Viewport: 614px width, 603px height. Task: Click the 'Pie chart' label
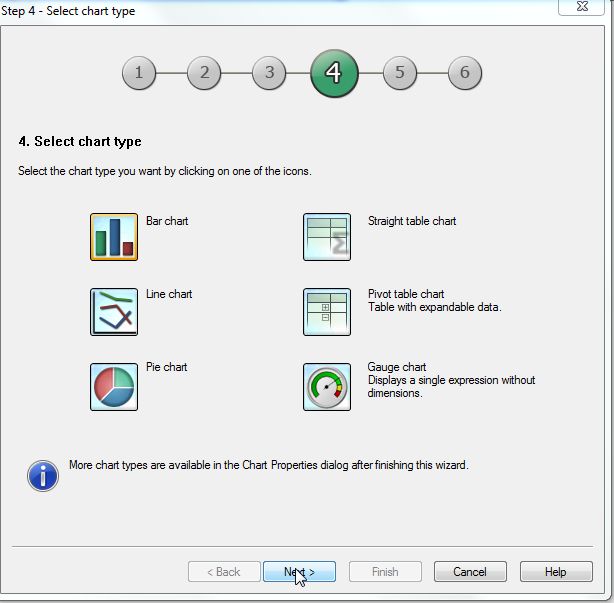coord(166,367)
